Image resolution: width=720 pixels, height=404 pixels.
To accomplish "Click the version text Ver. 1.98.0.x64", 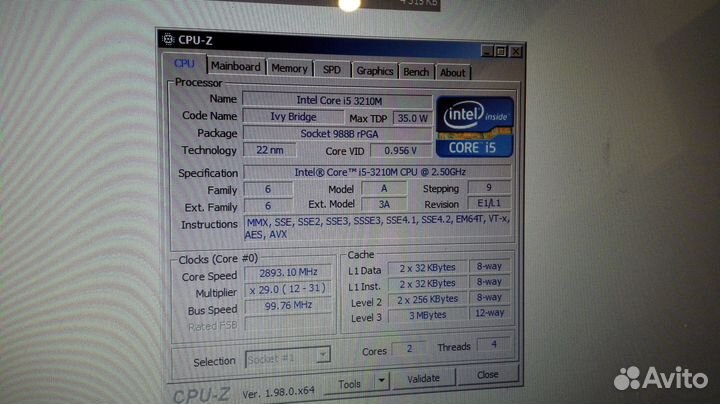I will point(278,393).
